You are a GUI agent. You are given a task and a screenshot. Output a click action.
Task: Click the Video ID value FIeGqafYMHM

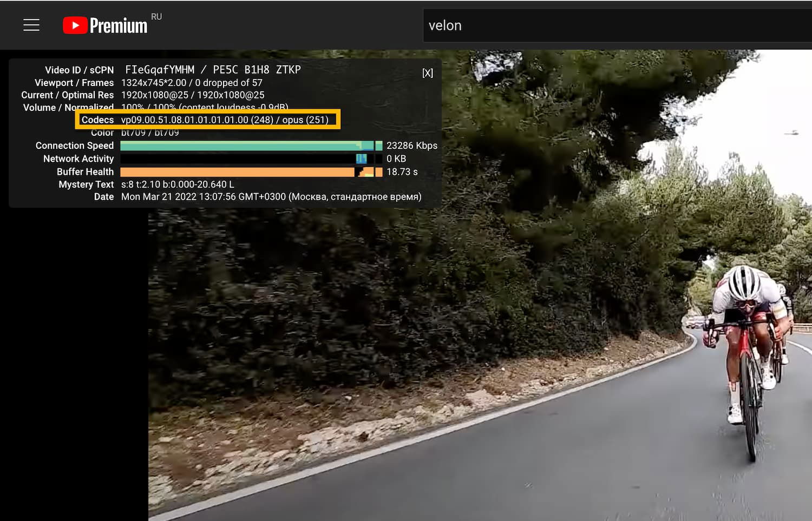coord(160,70)
